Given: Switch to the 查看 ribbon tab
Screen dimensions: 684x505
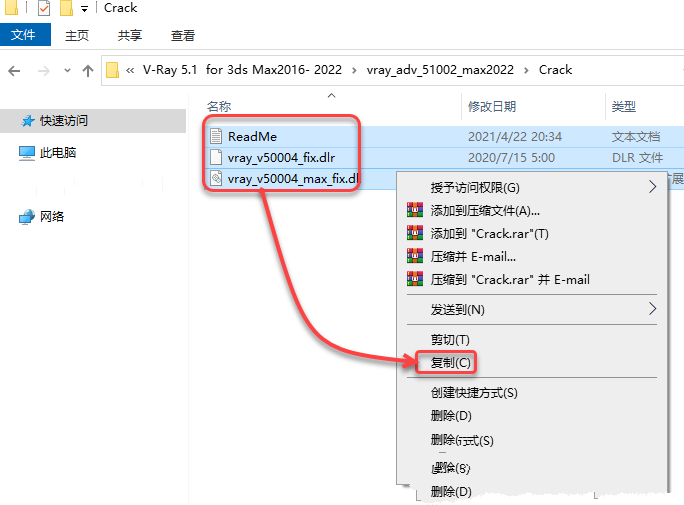Looking at the screenshot, I should tap(182, 35).
